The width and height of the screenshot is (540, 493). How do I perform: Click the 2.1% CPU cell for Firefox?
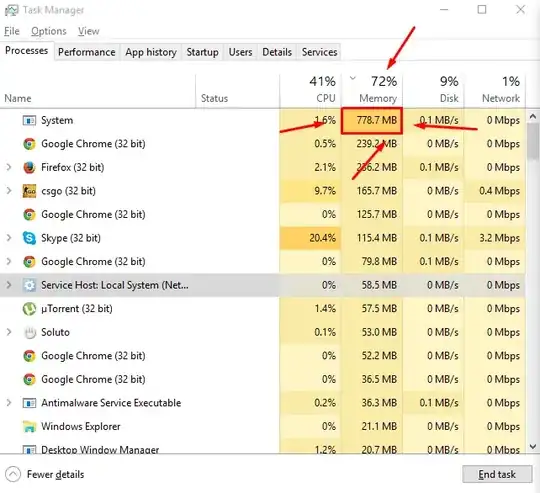point(311,167)
